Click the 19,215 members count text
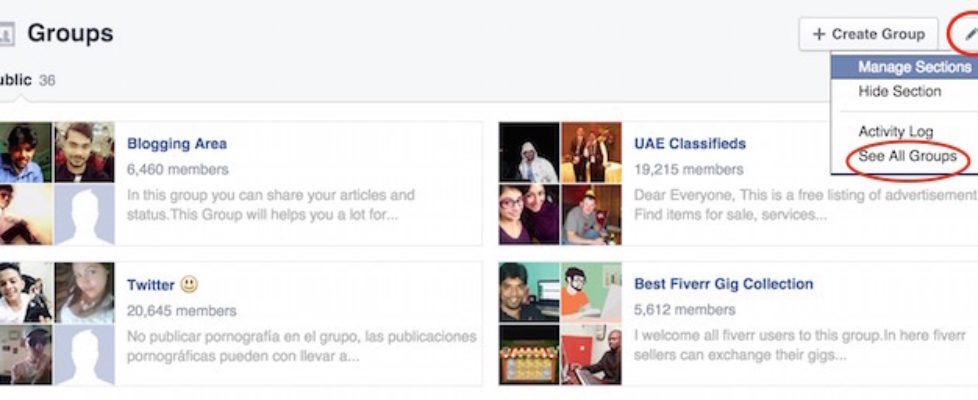The width and height of the screenshot is (978, 400). 688,170
